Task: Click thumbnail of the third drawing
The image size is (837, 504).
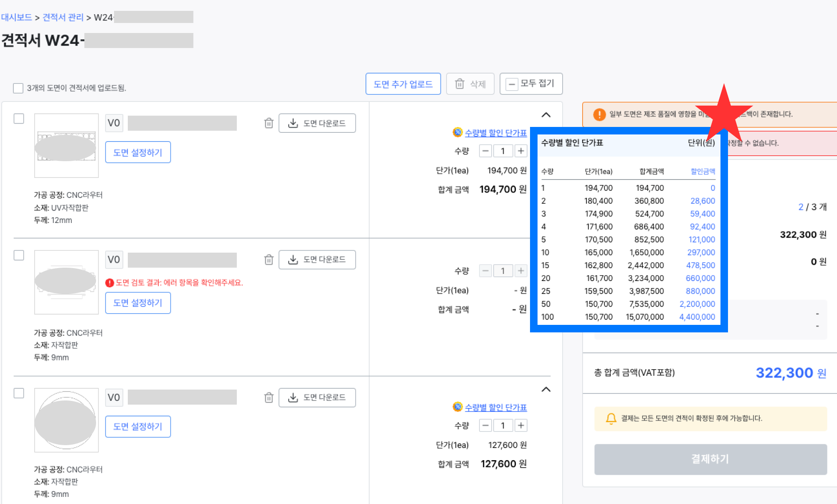Action: point(66,420)
